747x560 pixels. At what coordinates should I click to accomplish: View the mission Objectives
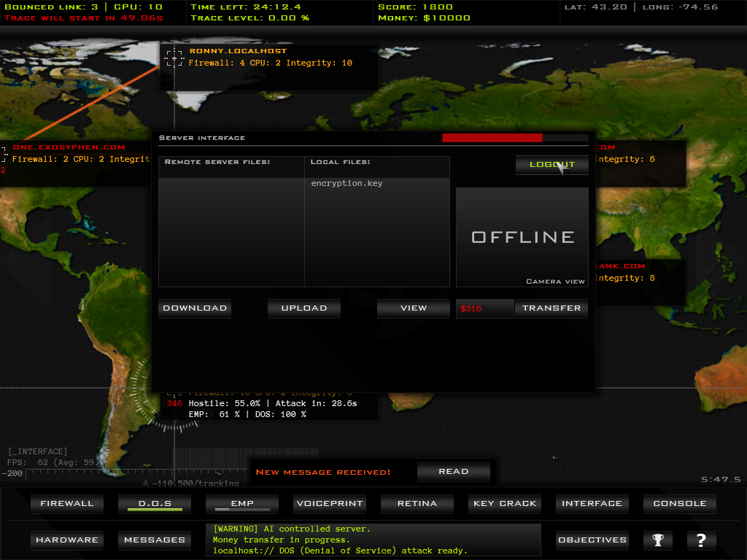[x=592, y=540]
